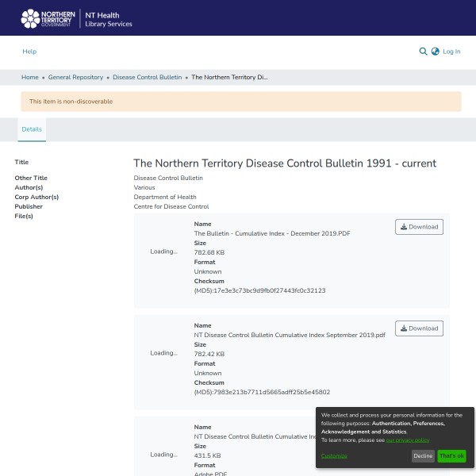
Task: Decline the cookie consent
Action: [423, 456]
